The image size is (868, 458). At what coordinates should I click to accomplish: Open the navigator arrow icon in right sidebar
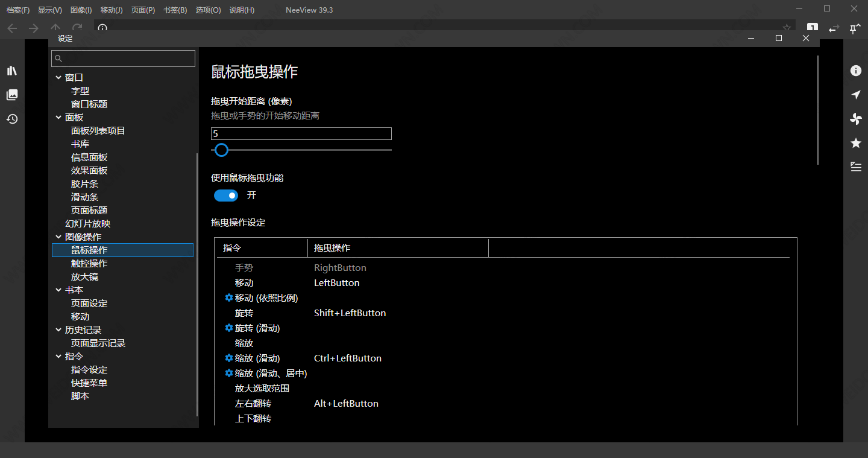pos(855,95)
